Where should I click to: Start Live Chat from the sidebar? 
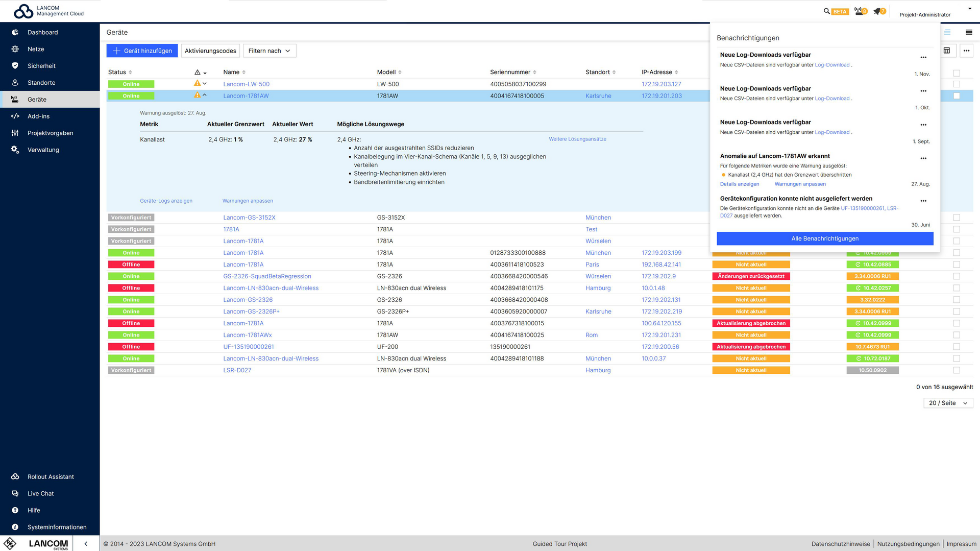click(x=40, y=493)
